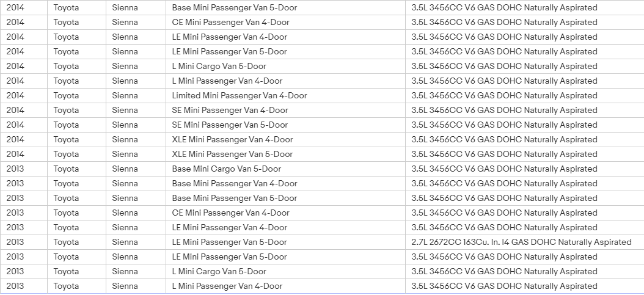644x295 pixels.
Task: Select the 2013 Base Mini Passenger Van 4-Door trim
Action: (x=285, y=183)
